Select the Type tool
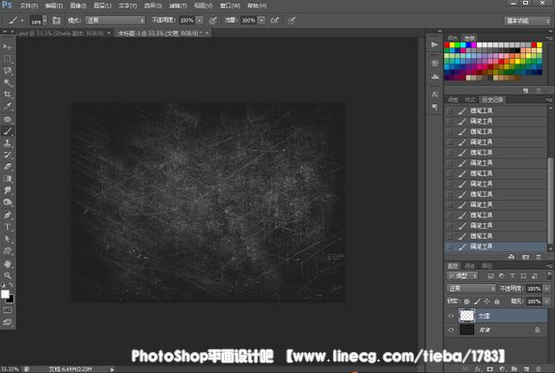The height and width of the screenshot is (373, 555). point(7,227)
